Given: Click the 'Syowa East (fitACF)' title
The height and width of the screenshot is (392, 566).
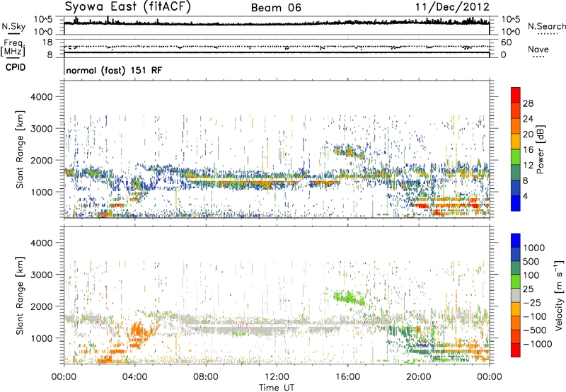Looking at the screenshot, I should click(127, 7).
